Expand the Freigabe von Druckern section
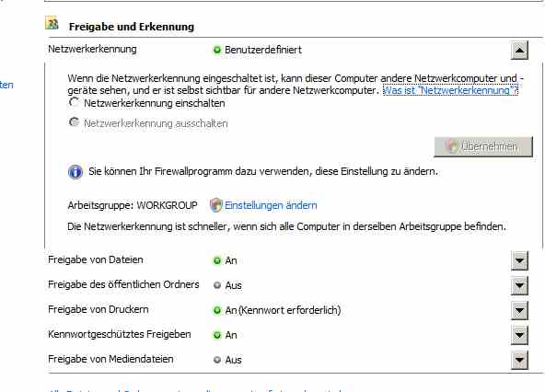Screen dimensions: 545x392 click(519, 310)
